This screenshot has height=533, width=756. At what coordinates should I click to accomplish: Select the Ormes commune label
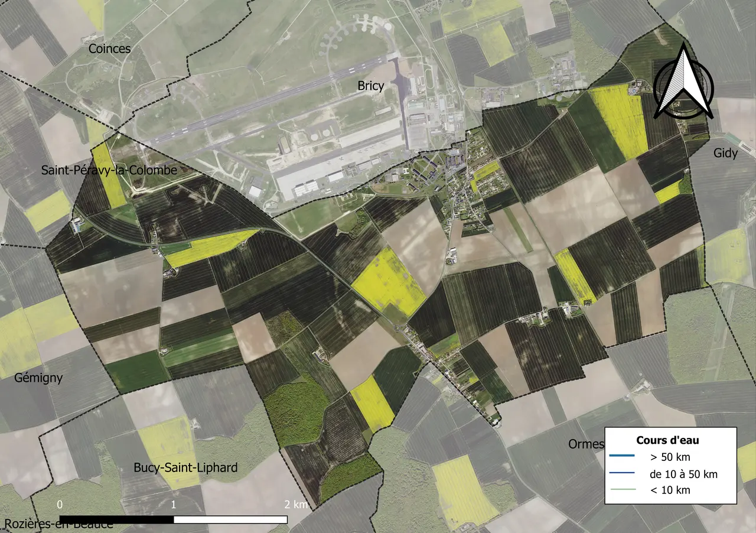[x=586, y=444]
